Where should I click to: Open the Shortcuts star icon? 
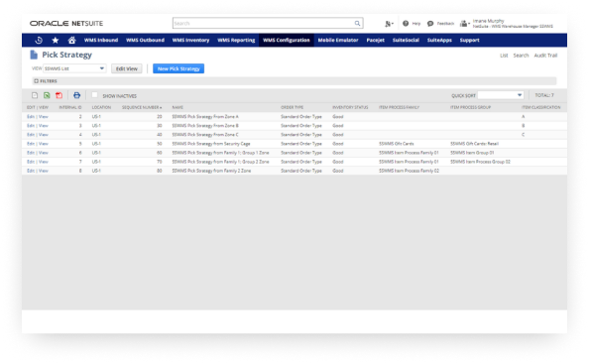click(56, 41)
